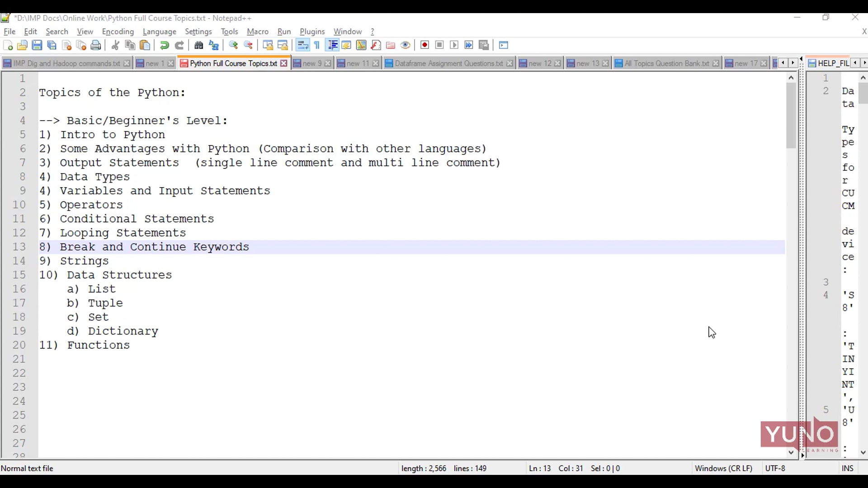Image resolution: width=868 pixels, height=488 pixels.
Task: Open the Macro menu
Action: 258,32
